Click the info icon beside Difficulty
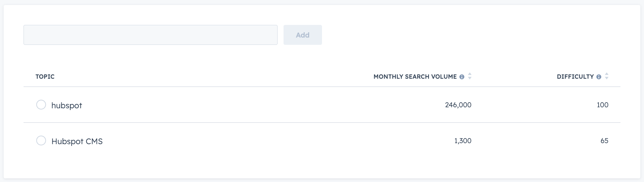This screenshot has height=182, width=644. click(599, 77)
